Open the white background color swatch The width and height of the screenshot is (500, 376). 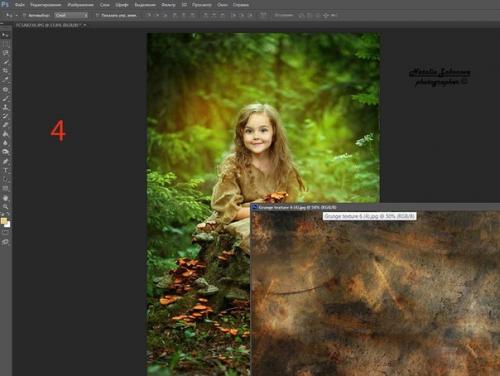pyautogui.click(x=8, y=225)
